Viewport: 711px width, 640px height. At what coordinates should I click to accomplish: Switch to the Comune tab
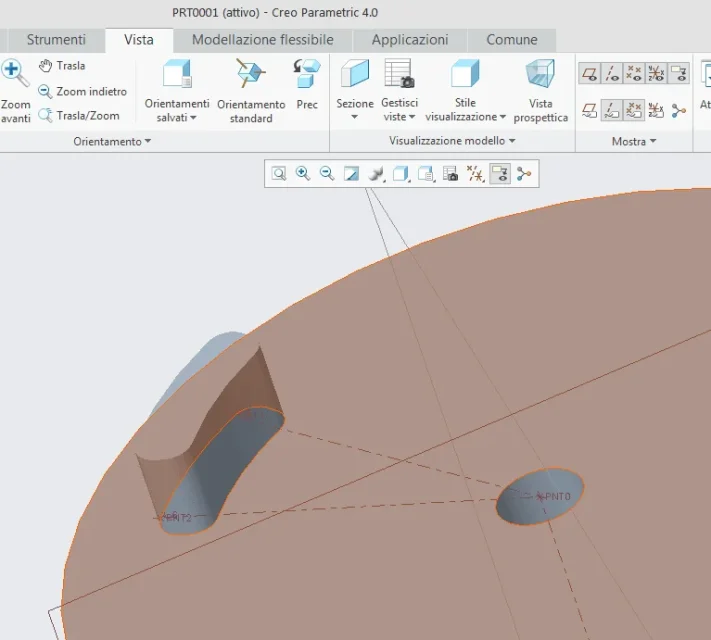coord(512,40)
